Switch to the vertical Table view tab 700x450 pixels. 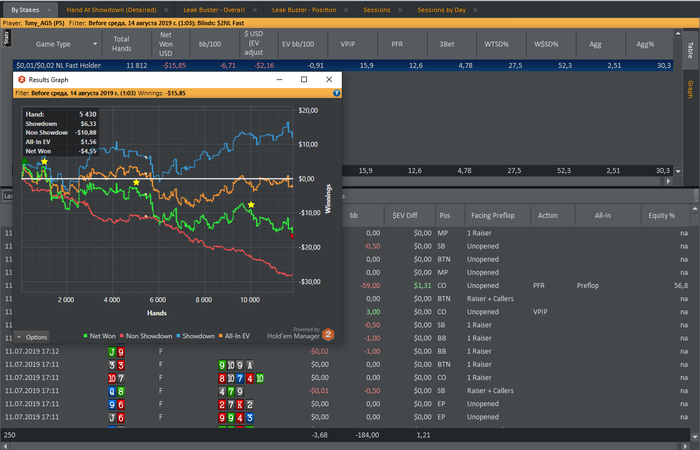coord(690,50)
